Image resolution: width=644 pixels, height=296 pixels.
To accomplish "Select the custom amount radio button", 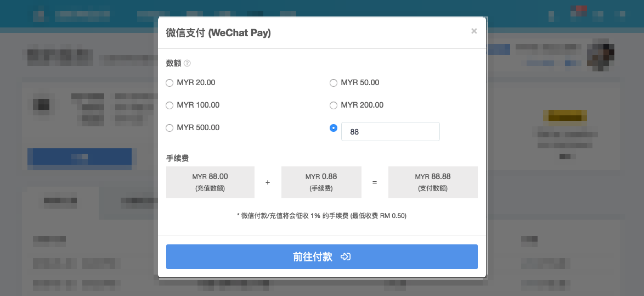I will pos(333,128).
